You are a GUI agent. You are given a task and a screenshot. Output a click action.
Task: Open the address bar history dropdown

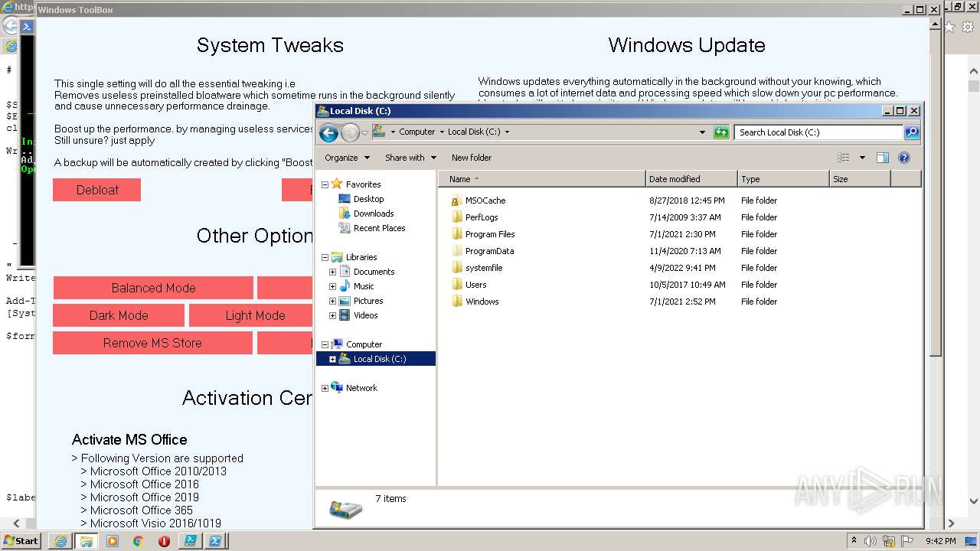pos(702,132)
